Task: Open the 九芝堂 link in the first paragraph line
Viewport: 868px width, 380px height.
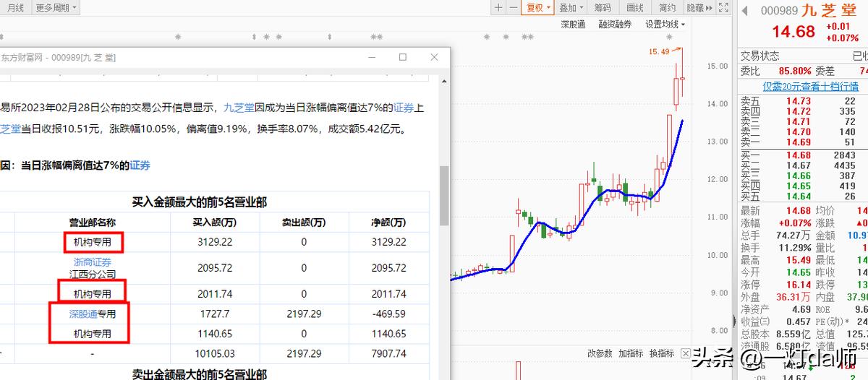Action: (x=238, y=108)
